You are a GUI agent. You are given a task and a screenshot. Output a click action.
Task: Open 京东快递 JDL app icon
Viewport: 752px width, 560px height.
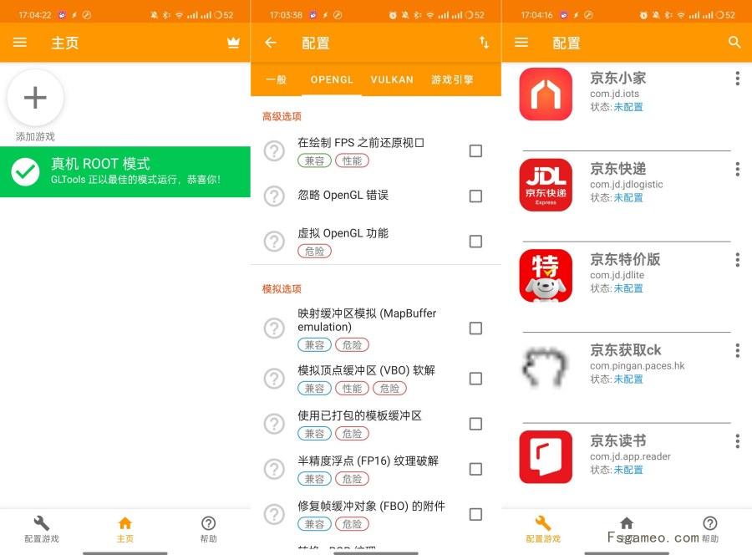point(546,185)
